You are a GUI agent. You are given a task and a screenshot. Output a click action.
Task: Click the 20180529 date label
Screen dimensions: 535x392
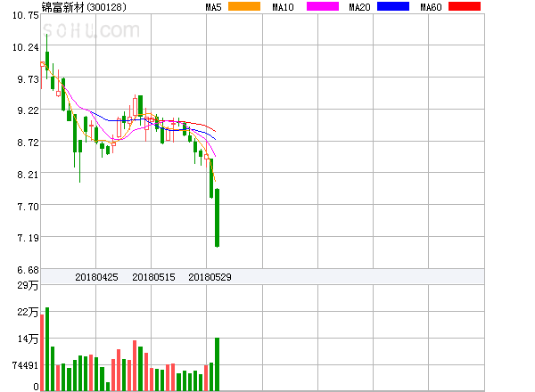pos(210,277)
